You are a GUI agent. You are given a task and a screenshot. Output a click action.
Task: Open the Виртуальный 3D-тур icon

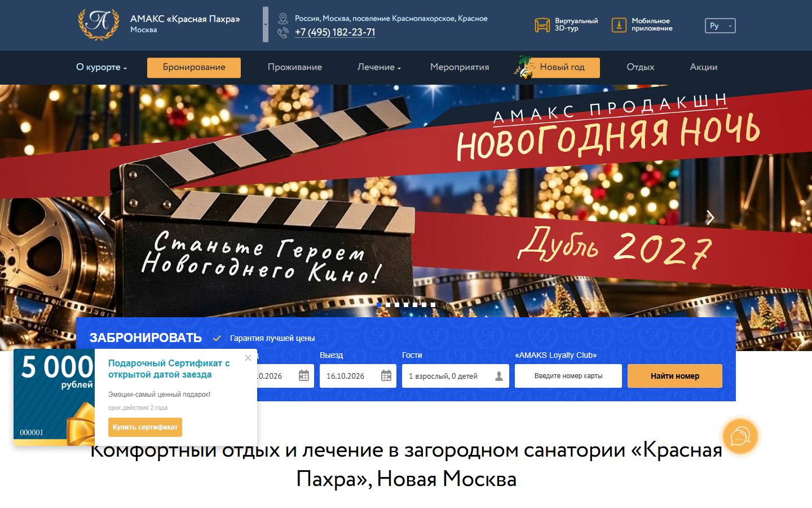(542, 25)
